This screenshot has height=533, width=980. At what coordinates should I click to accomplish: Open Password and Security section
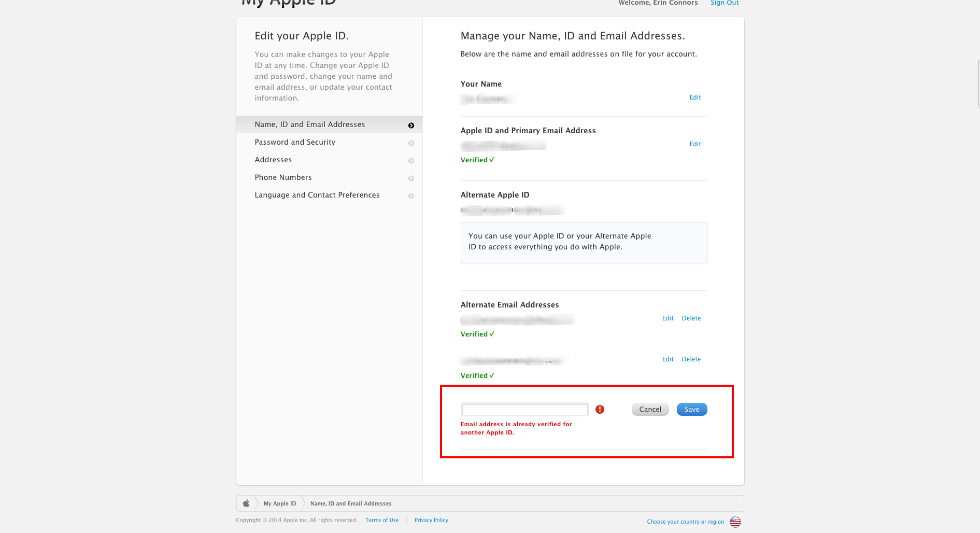pos(329,142)
